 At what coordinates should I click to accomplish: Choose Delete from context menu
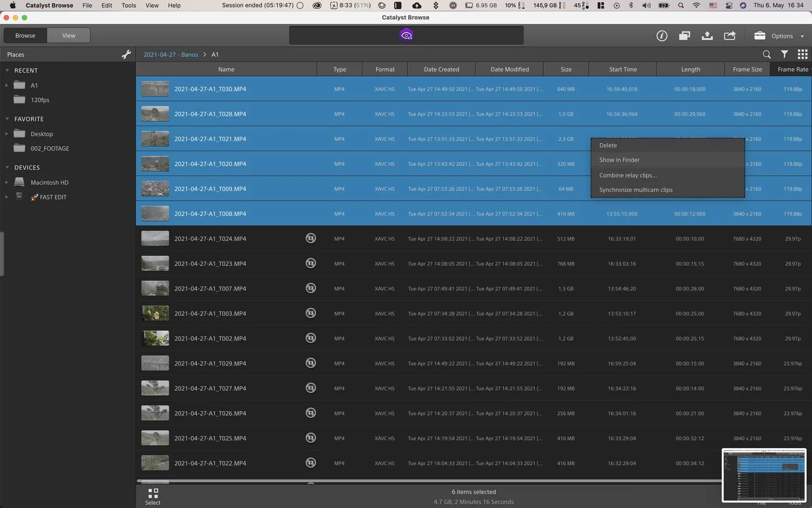[x=667, y=145]
